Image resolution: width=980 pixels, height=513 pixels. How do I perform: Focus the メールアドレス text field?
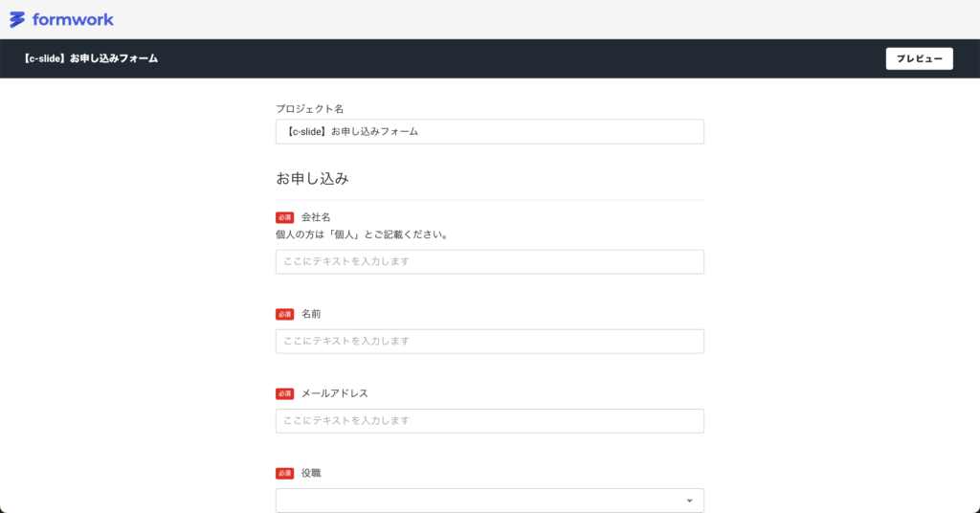point(489,421)
